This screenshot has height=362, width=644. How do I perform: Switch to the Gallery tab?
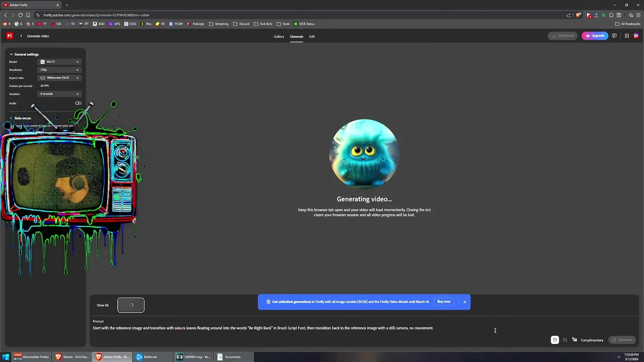click(x=279, y=36)
